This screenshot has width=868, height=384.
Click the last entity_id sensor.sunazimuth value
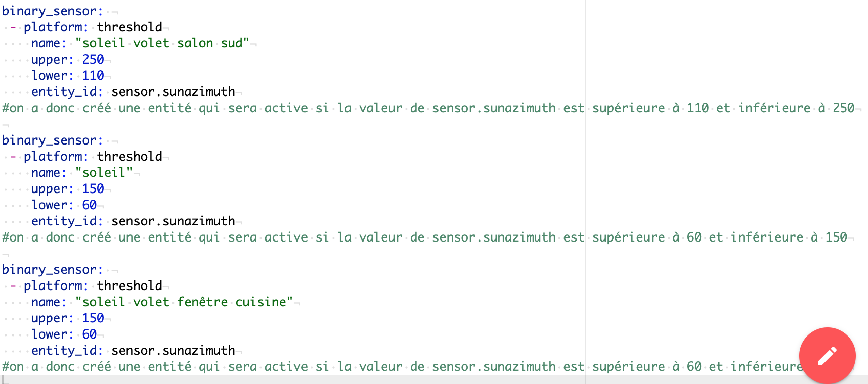173,351
